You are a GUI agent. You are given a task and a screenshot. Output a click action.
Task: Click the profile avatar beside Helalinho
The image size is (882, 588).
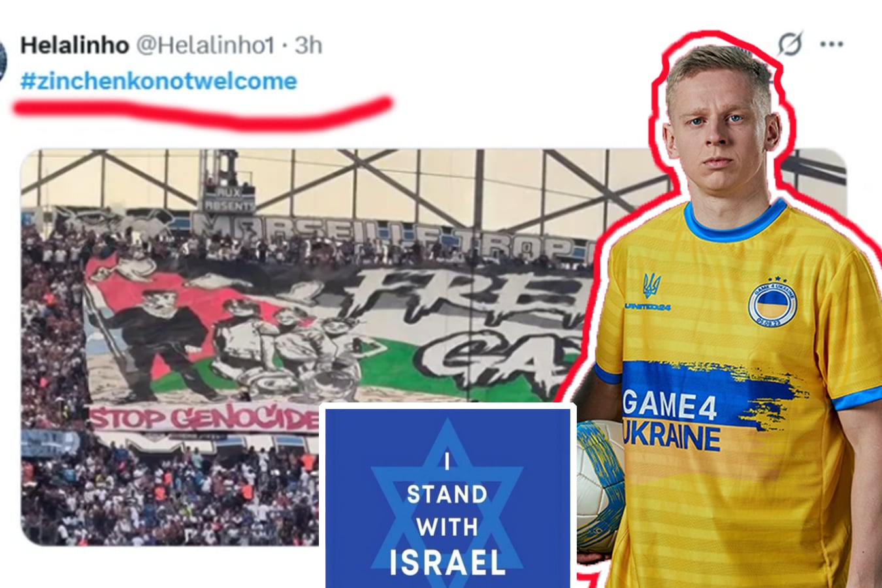pyautogui.click(x=2, y=60)
